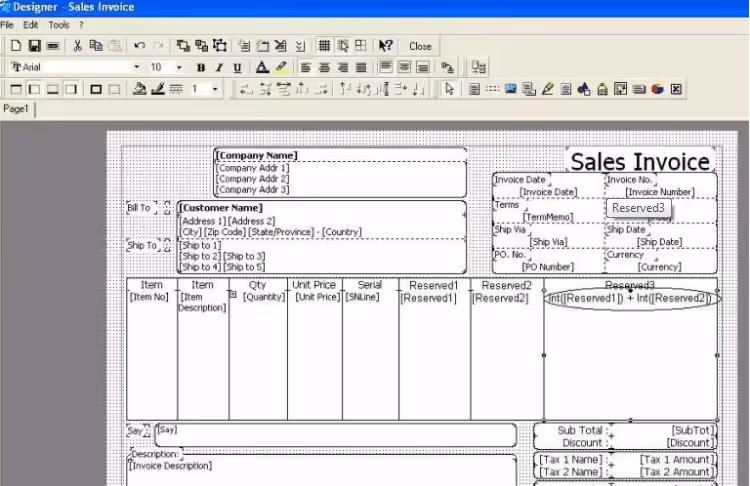The height and width of the screenshot is (486, 750).
Task: Apply bottom frame border line
Action: 53,89
